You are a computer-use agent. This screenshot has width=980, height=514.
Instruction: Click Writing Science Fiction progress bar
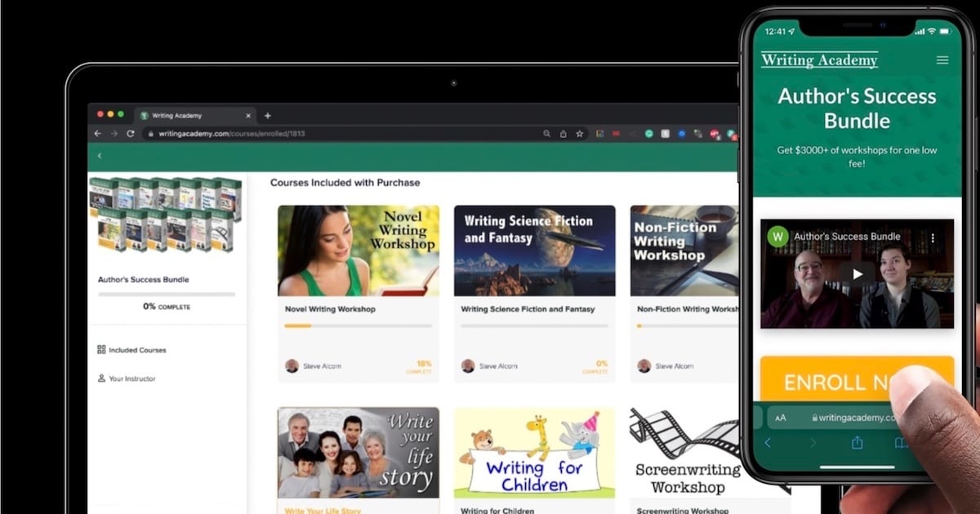(535, 326)
